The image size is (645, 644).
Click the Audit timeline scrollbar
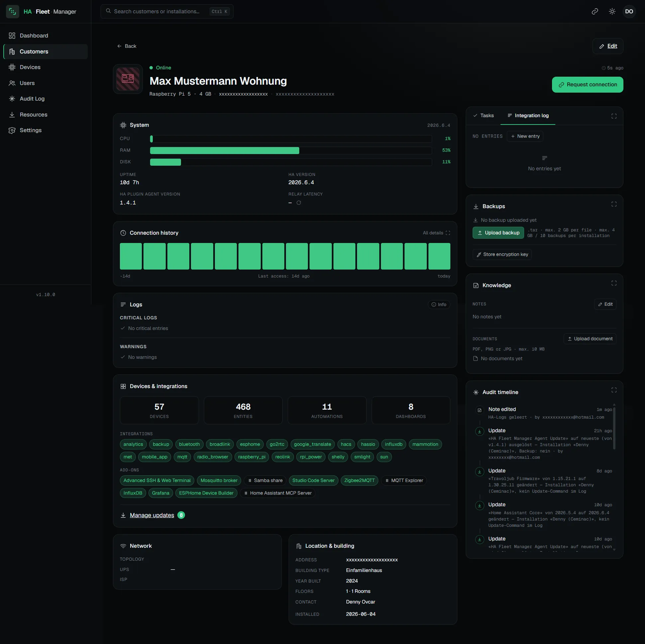point(614,428)
